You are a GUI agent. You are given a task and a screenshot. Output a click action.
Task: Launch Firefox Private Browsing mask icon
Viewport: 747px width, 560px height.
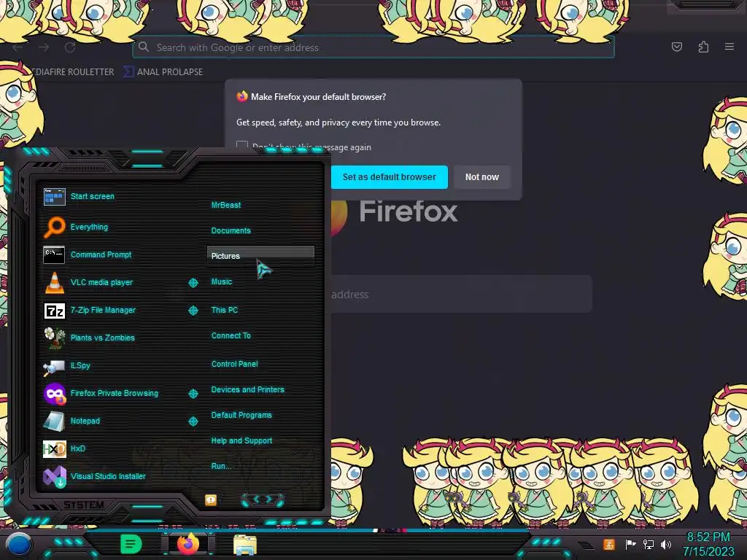55,394
